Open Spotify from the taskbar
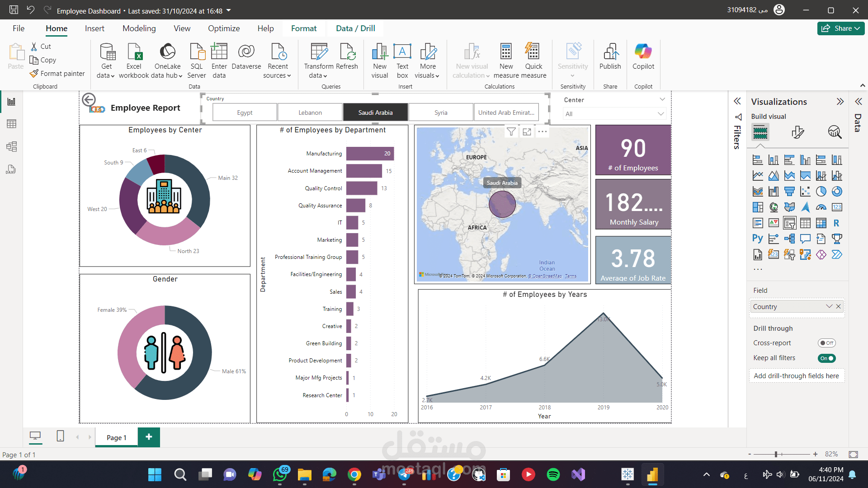Viewport: 868px width, 488px height. pyautogui.click(x=553, y=474)
